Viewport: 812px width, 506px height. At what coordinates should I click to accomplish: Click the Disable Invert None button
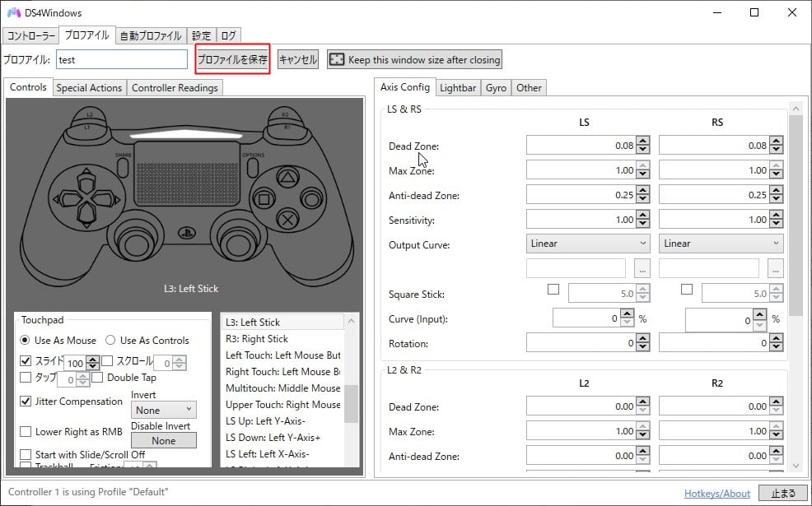[164, 440]
